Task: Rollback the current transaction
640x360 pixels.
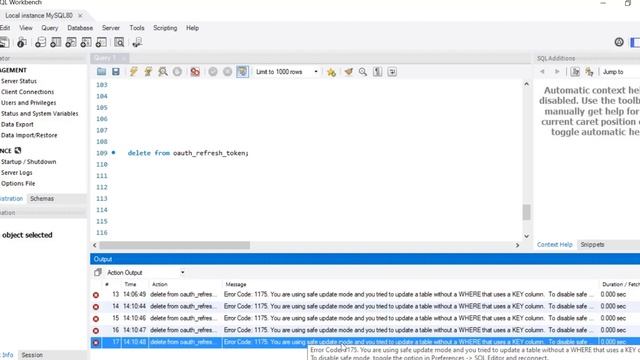Action: tap(227, 72)
